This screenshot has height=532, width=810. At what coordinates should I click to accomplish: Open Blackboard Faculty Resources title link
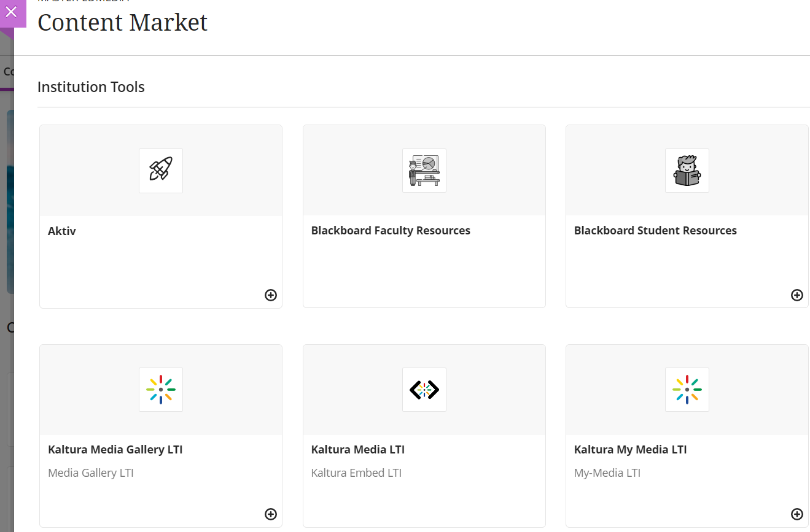391,231
